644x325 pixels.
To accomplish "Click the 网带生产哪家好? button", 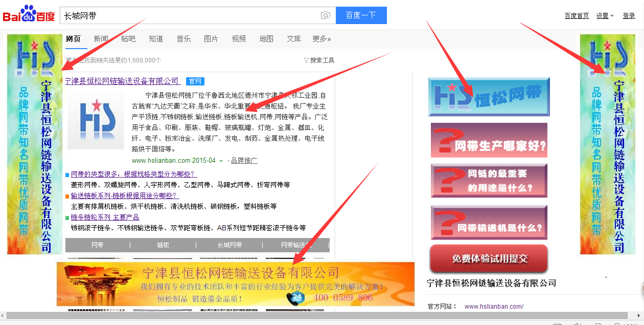I will 489,140.
